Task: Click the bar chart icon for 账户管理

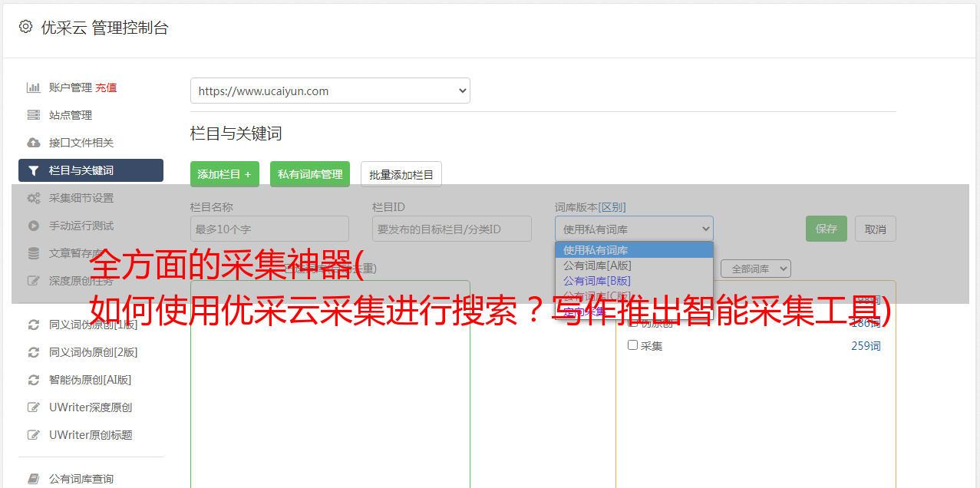Action: tap(34, 87)
